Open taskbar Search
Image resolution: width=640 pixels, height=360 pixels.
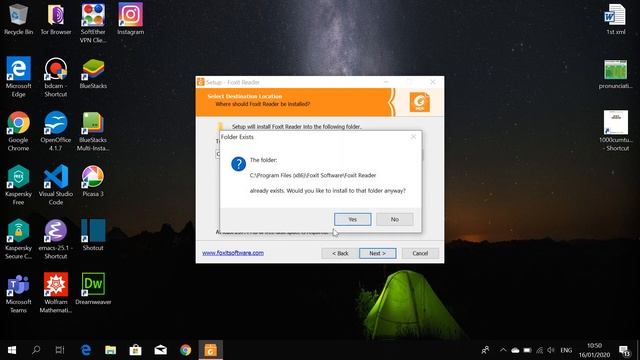pos(36,350)
